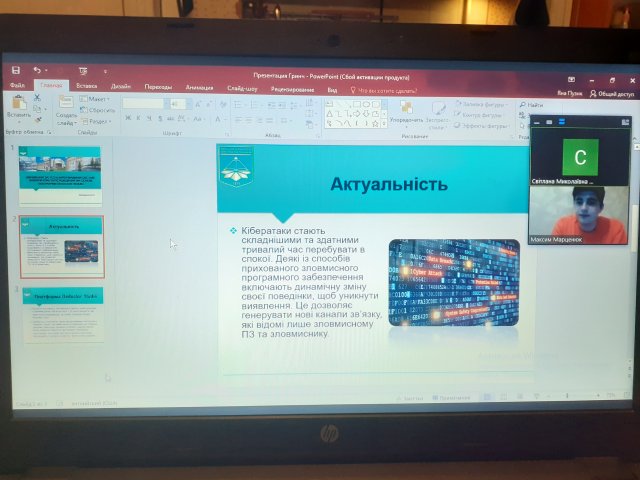Click the Find (Найти) magnifier icon

click(527, 105)
